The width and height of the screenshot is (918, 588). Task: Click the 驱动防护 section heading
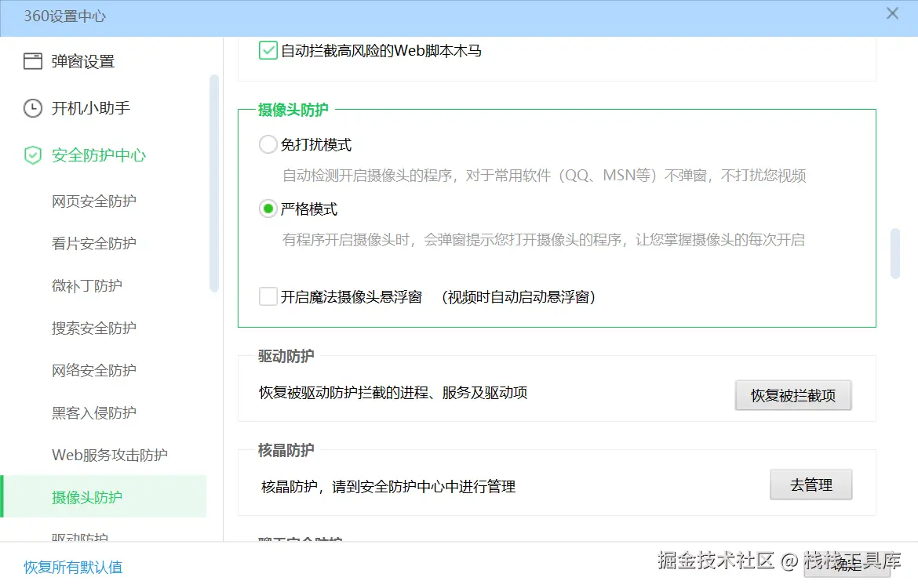pos(286,356)
